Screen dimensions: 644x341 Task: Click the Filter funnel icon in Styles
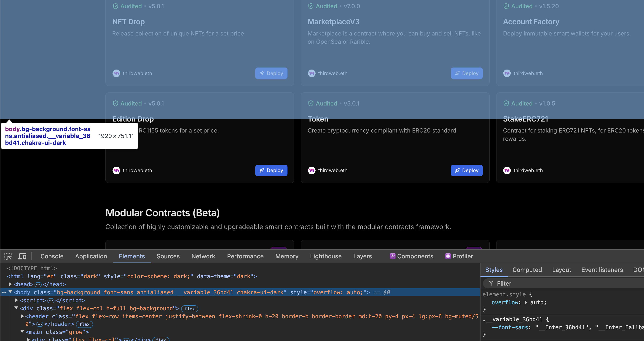click(x=491, y=284)
